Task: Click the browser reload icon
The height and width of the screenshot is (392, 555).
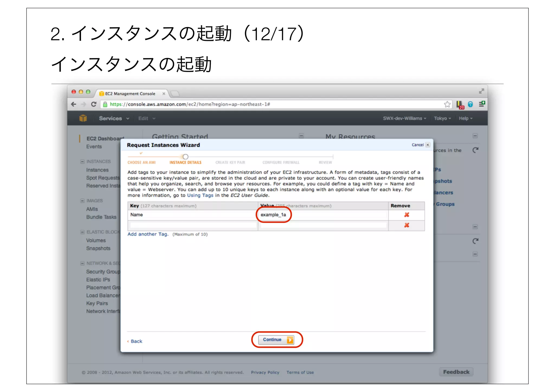Action: point(94,104)
